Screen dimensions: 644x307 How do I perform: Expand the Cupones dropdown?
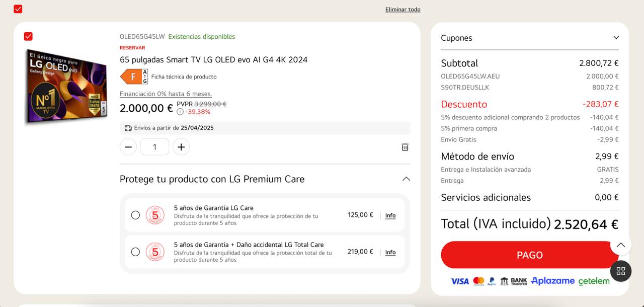click(x=616, y=38)
